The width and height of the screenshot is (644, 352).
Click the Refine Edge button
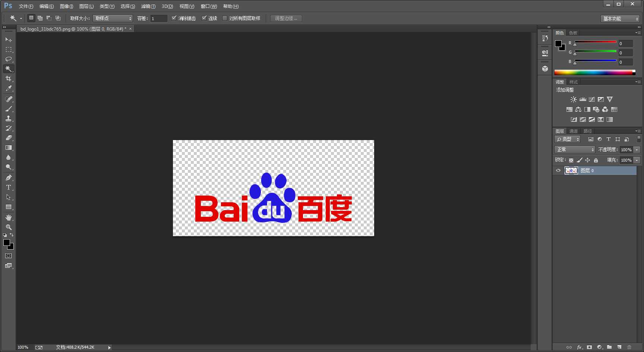(286, 18)
